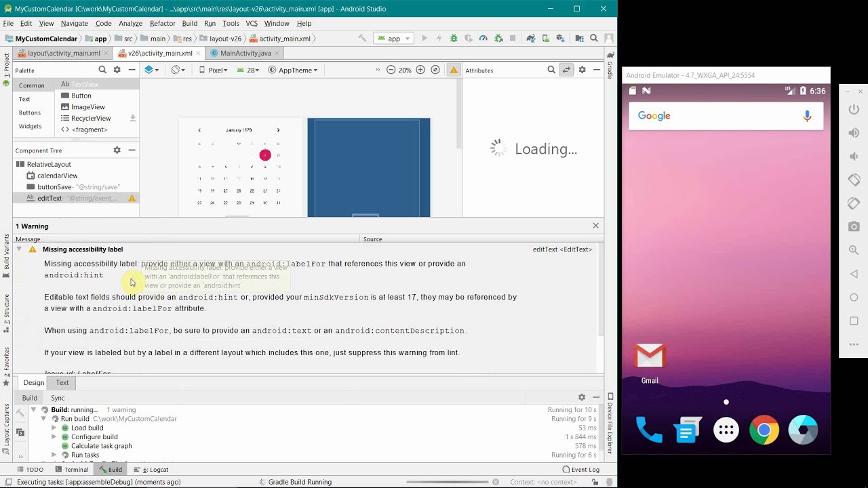Open the emulator app drawer
This screenshot has height=488, width=868.
pyautogui.click(x=726, y=430)
